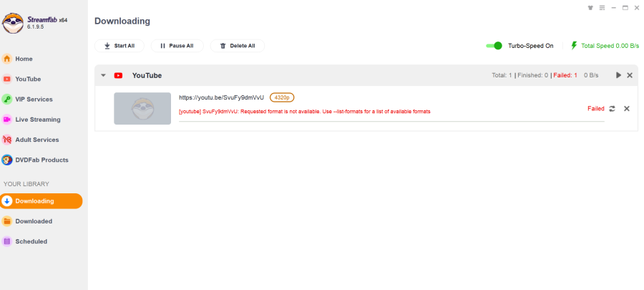Minimize the StreamFab window
Image resolution: width=644 pixels, height=290 pixels.
click(614, 8)
